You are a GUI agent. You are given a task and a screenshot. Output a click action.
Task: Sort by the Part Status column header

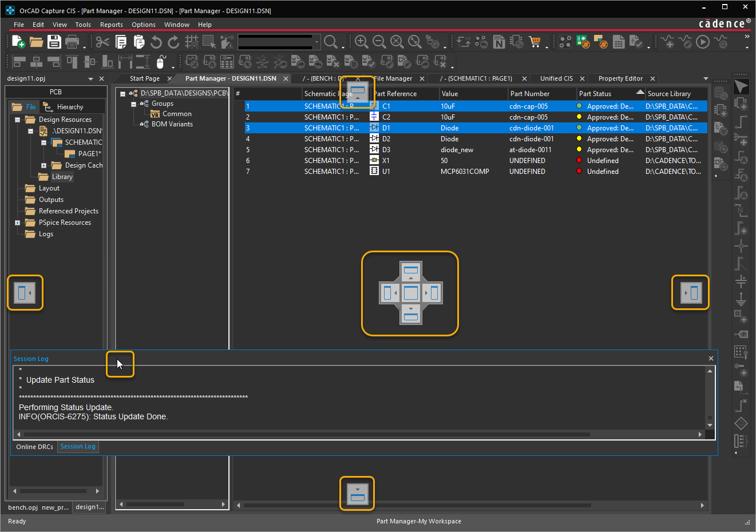pyautogui.click(x=595, y=94)
